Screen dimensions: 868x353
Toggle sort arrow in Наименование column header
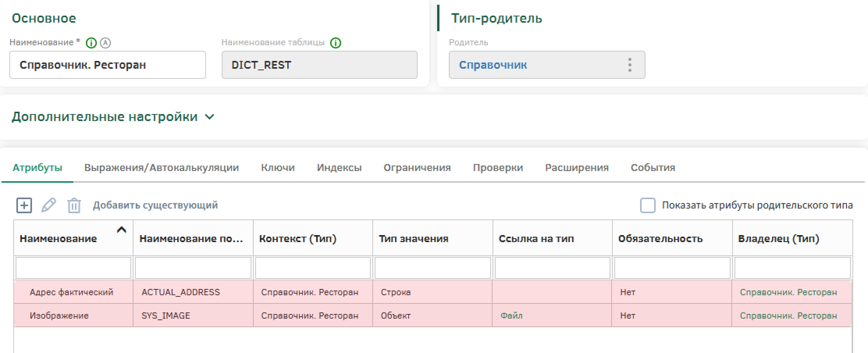pos(121,230)
